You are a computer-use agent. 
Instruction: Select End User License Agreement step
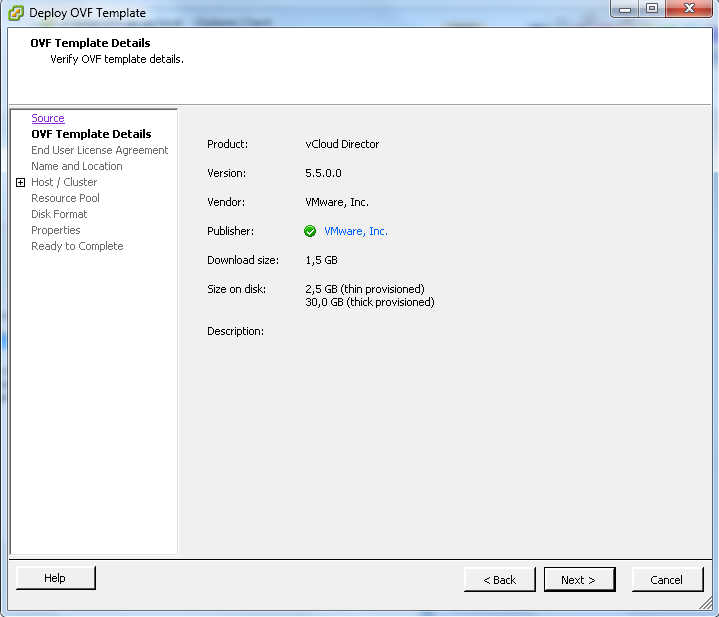tap(100, 150)
